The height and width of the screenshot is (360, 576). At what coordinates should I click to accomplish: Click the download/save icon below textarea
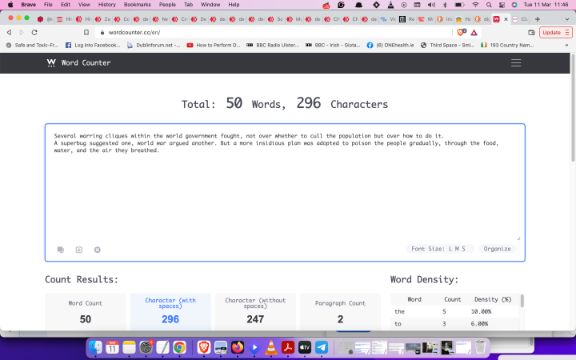(x=79, y=250)
